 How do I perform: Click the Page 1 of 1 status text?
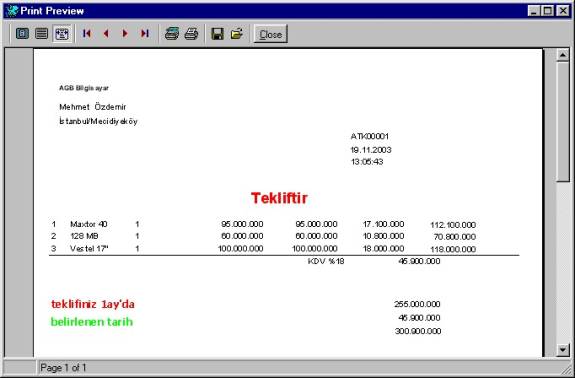[x=63, y=367]
